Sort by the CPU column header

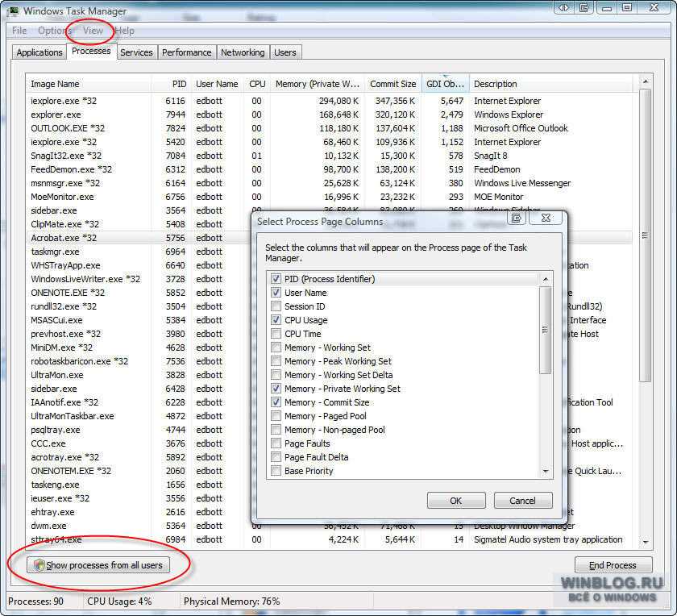pos(257,84)
